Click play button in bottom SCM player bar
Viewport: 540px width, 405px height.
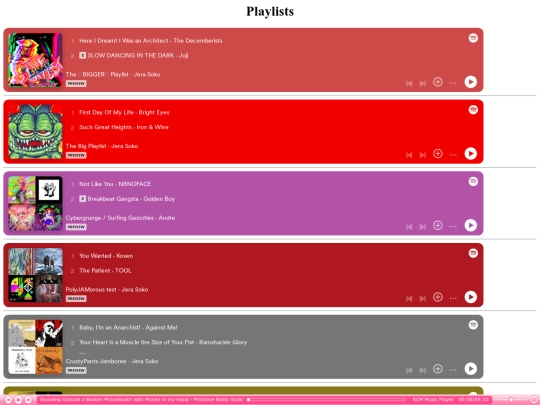click(x=18, y=400)
